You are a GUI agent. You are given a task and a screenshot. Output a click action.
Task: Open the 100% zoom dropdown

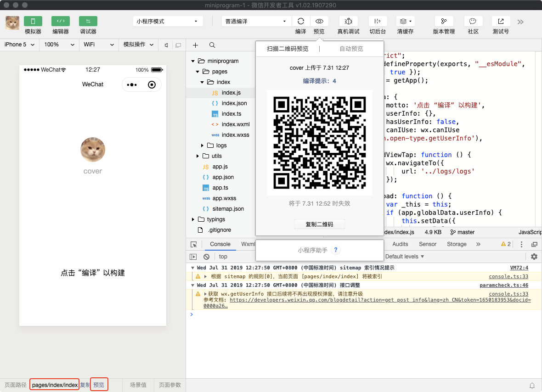59,45
